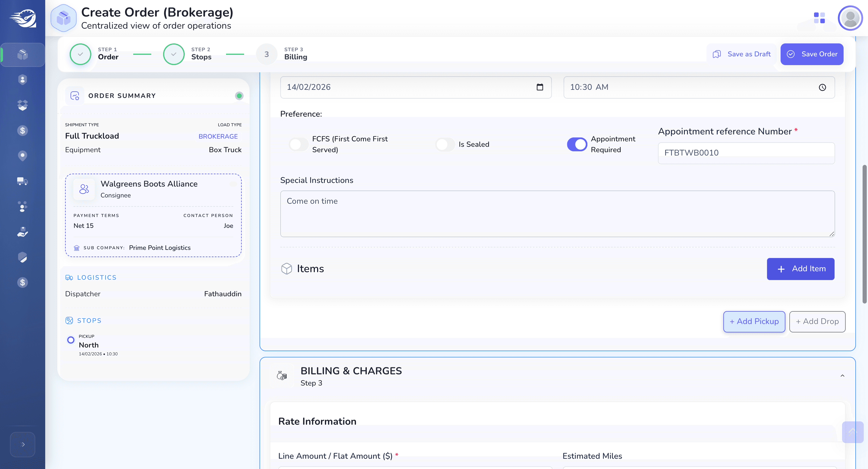Image resolution: width=868 pixels, height=469 pixels.
Task: Open the truck sidebar icon
Action: click(x=22, y=181)
